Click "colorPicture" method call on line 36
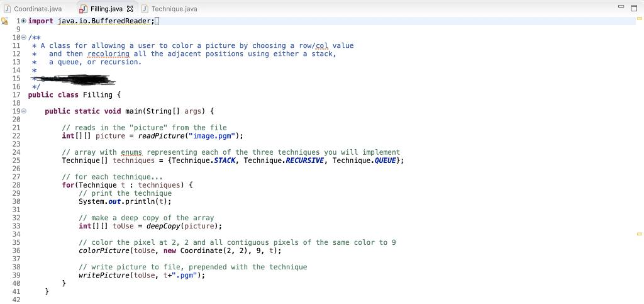This screenshot has height=304, width=644. (104, 251)
